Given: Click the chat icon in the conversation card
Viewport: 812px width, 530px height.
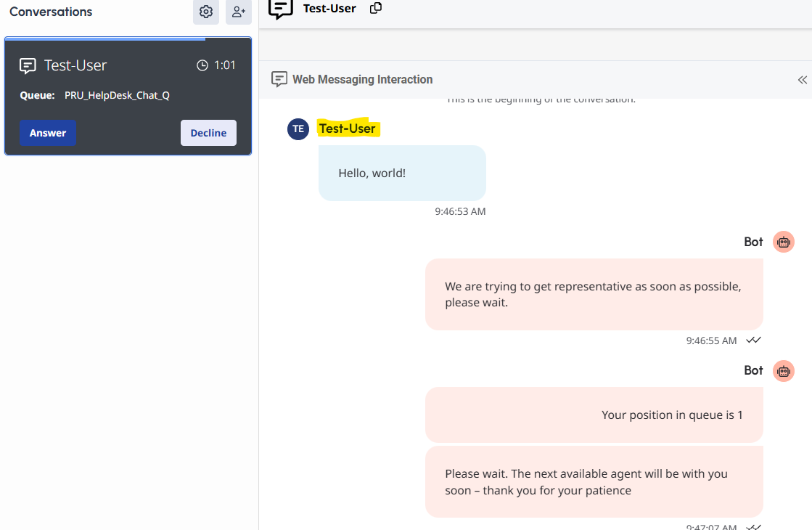Looking at the screenshot, I should [28, 66].
